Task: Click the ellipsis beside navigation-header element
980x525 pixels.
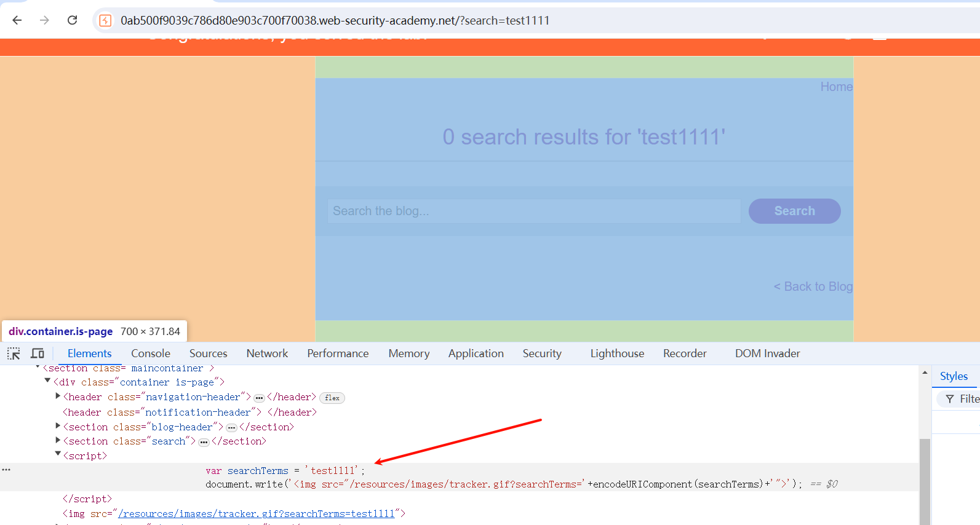Action: click(x=259, y=398)
